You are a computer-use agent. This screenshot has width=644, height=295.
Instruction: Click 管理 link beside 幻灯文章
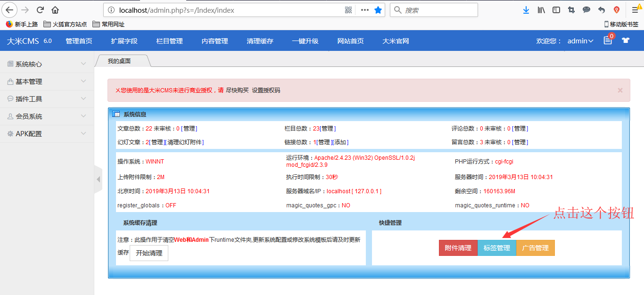pyautogui.click(x=157, y=142)
